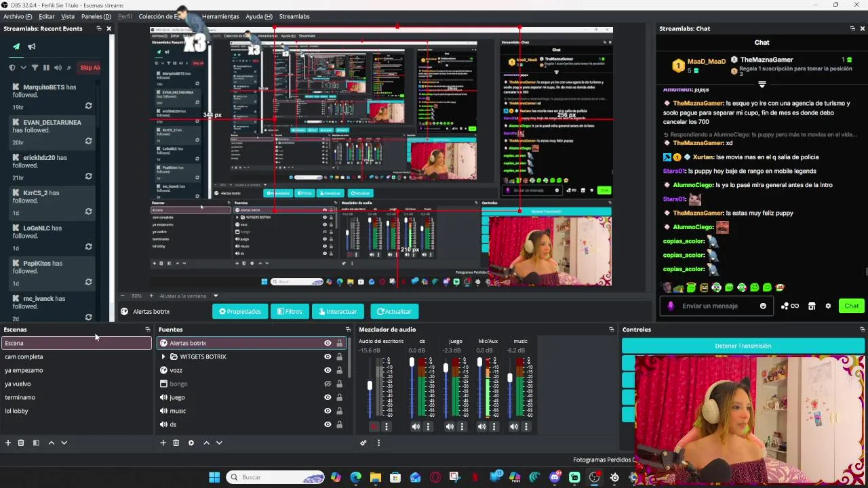Click Interactuar button
This screenshot has height=488, width=868.
(338, 312)
